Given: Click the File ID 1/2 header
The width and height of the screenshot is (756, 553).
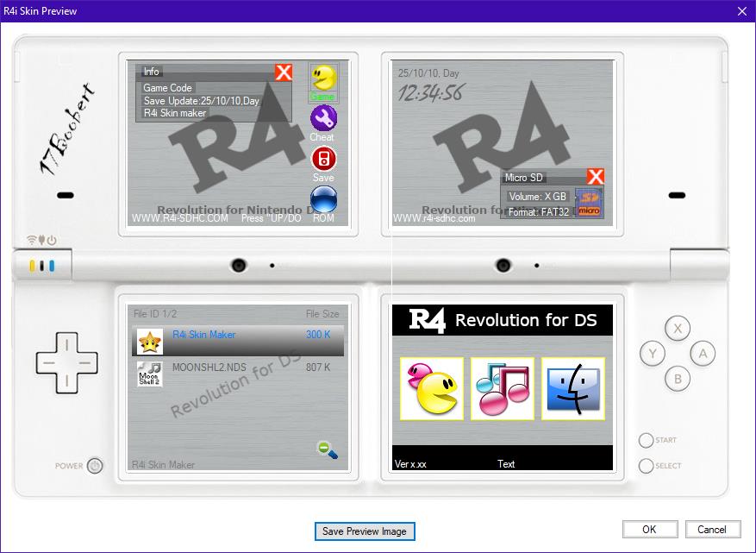Looking at the screenshot, I should tap(155, 314).
